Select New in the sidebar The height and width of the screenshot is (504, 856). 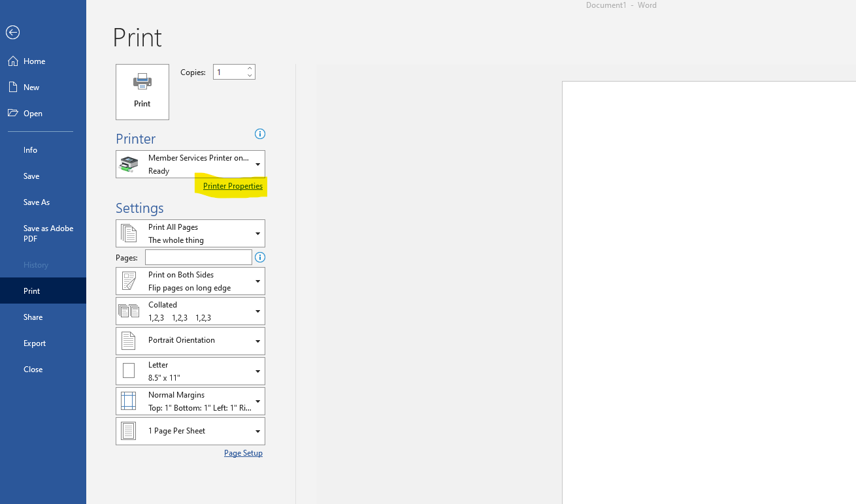pyautogui.click(x=43, y=87)
